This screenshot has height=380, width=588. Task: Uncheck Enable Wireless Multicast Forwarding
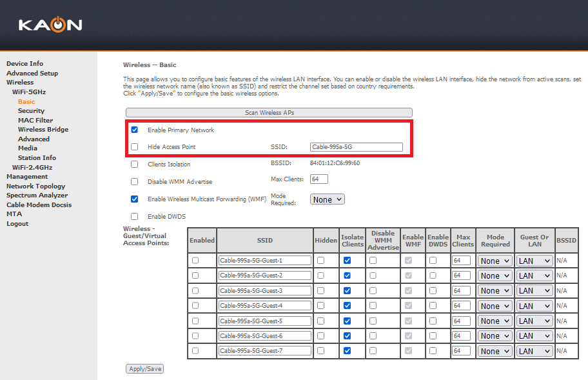[x=134, y=199]
